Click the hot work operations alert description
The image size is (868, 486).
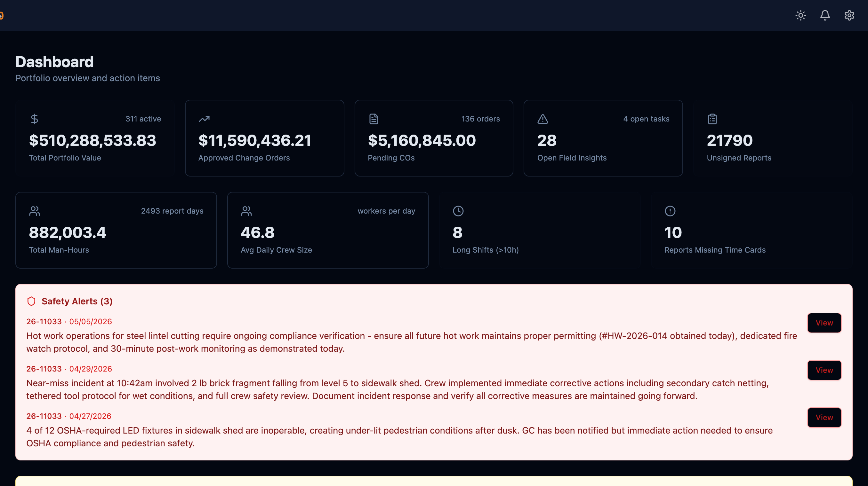[412, 342]
